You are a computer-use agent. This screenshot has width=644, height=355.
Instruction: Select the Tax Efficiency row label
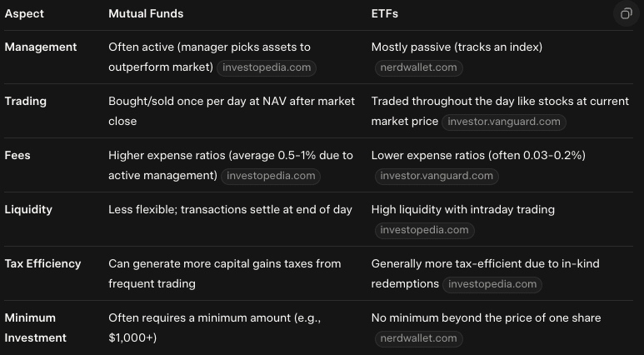(42, 264)
